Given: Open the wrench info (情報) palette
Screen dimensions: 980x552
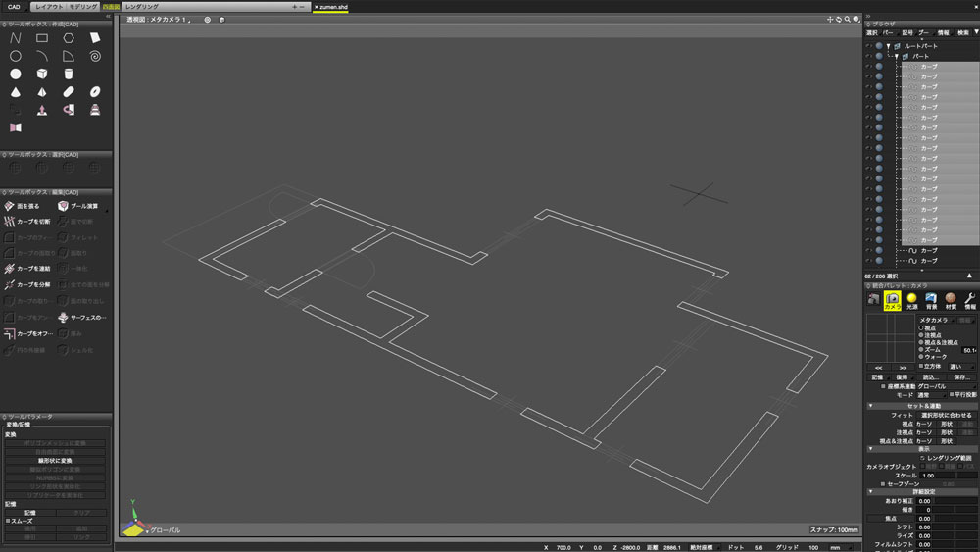Looking at the screenshot, I should point(970,301).
